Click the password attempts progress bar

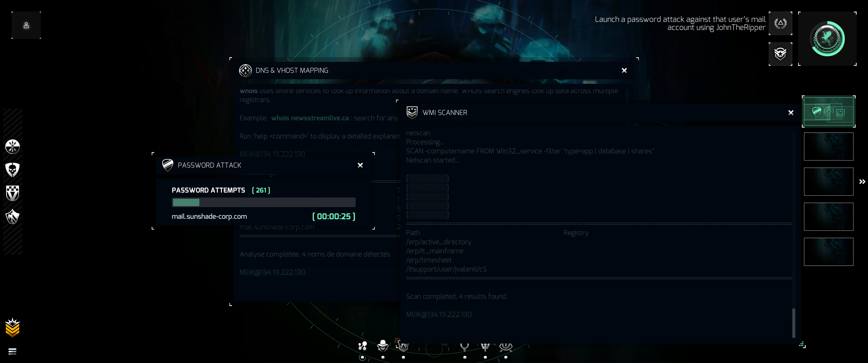[x=264, y=202]
